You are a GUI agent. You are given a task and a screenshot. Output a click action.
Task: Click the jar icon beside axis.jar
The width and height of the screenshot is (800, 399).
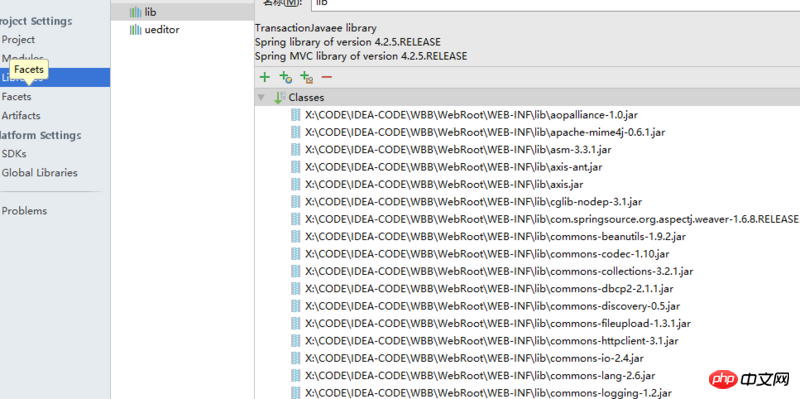(x=295, y=184)
